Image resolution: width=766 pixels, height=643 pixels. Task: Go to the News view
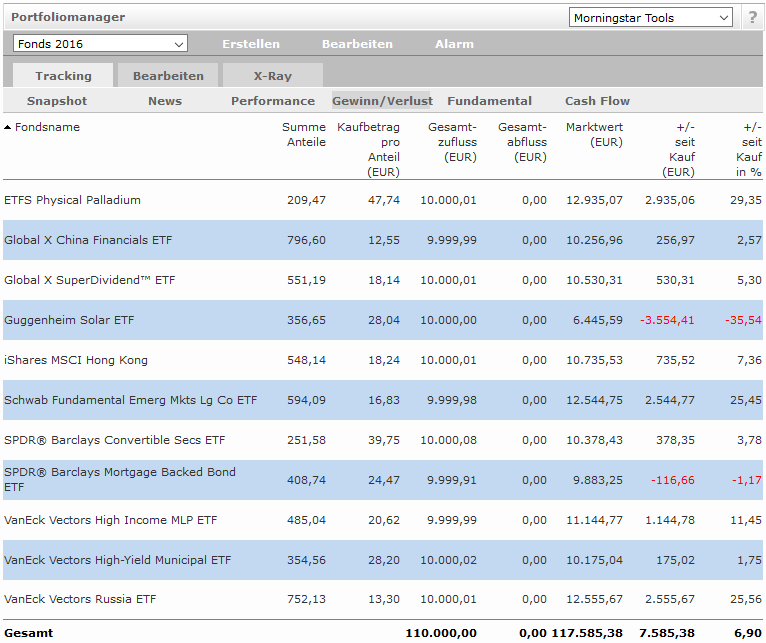[x=165, y=101]
